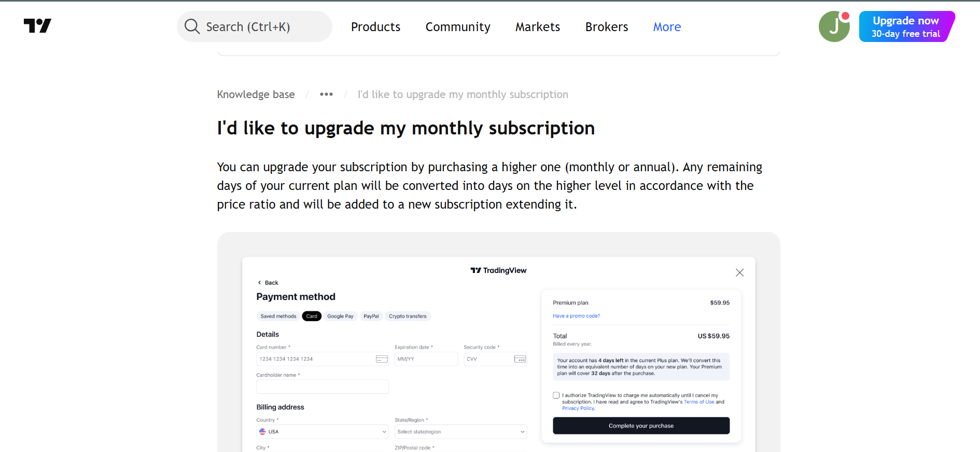Click the USA flag icon
The height and width of the screenshot is (452, 980).
pos(262,432)
